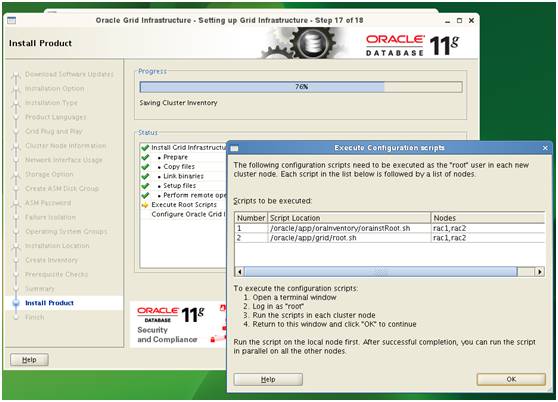Viewport: 558px width, 402px height.
Task: Select Cluster Node Information step
Action: point(65,146)
